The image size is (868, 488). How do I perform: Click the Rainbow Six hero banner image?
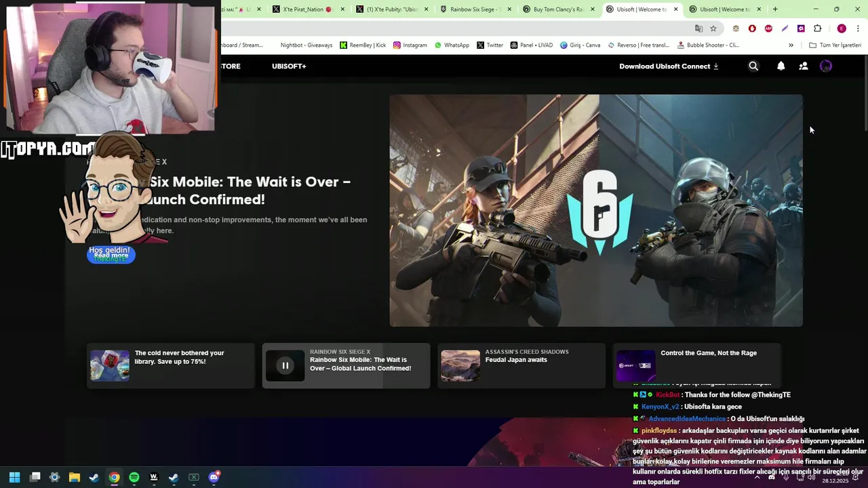[x=596, y=211]
